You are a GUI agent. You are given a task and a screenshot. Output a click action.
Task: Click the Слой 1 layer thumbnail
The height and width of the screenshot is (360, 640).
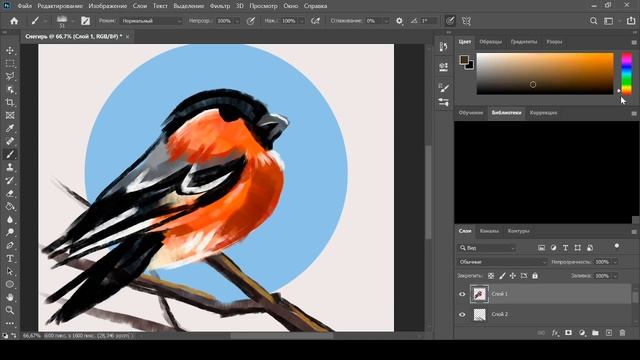tap(479, 294)
